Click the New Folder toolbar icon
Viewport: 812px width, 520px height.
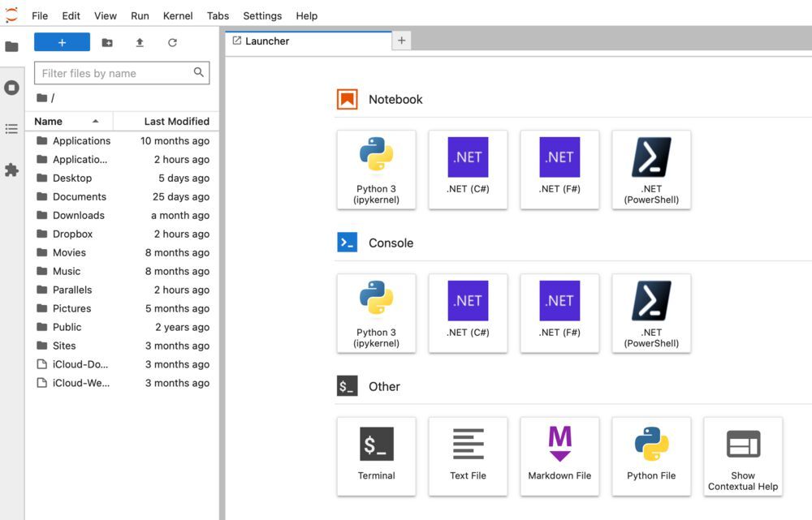pyautogui.click(x=107, y=43)
